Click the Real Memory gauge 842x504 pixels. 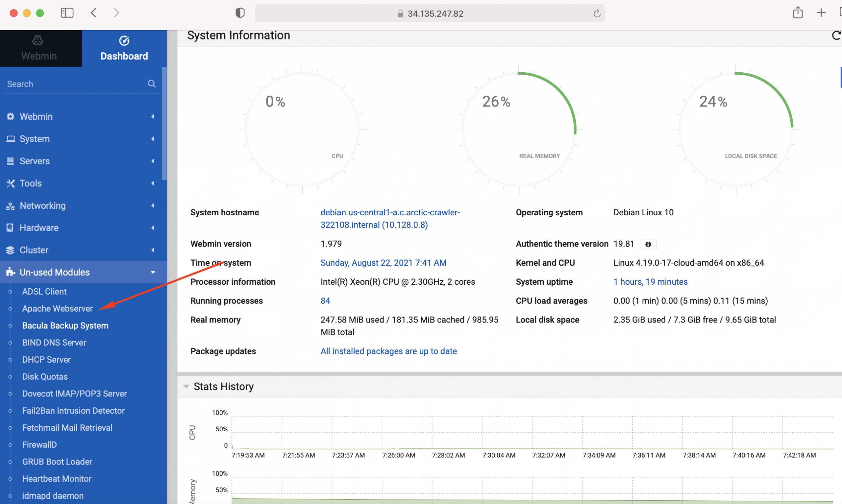(519, 130)
